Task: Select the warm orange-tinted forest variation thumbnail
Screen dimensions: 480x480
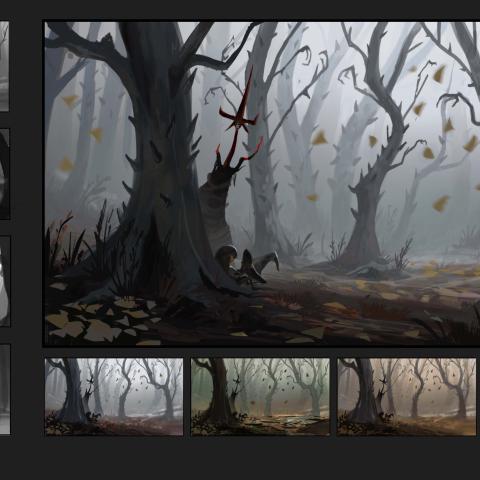Action: (x=407, y=397)
